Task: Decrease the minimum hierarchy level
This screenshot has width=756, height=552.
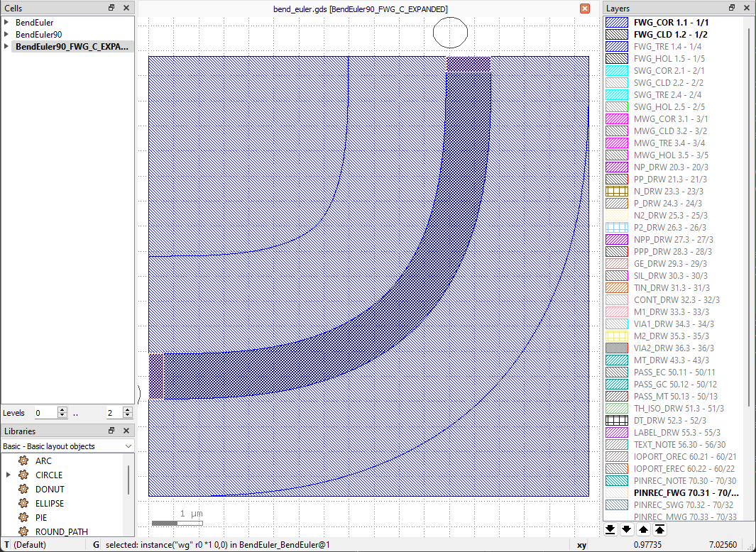Action: [x=62, y=416]
